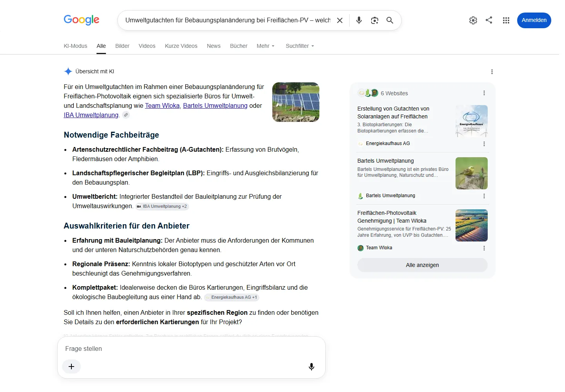
Task: Open Google Lens image search icon
Action: (x=375, y=20)
